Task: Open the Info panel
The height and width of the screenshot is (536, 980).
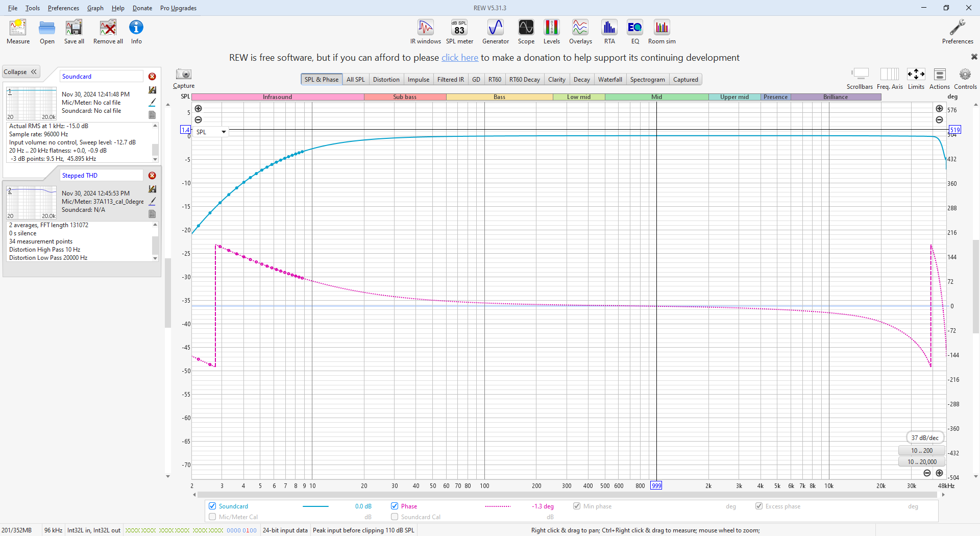Action: (x=136, y=32)
